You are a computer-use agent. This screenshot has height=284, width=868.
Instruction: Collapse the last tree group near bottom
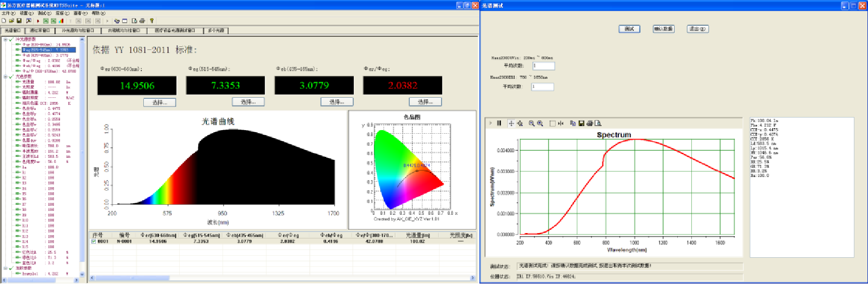click(x=6, y=268)
